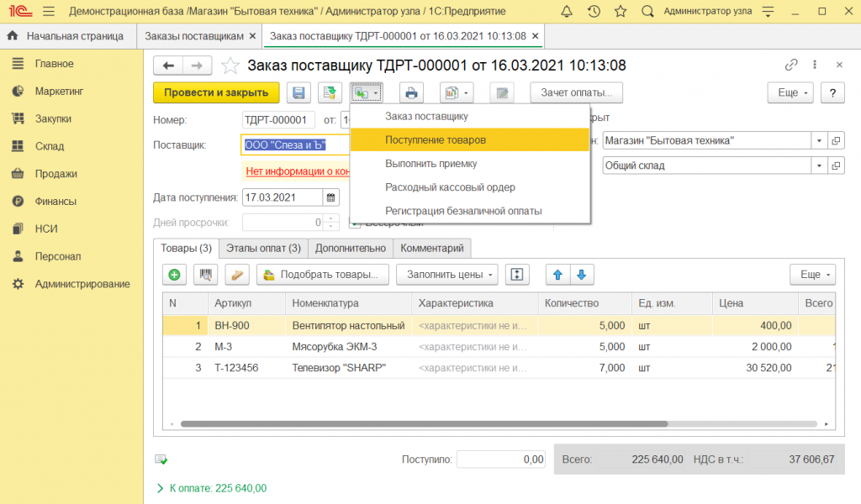Click the Подобрать товары button
This screenshot has width=861, height=504.
323,275
